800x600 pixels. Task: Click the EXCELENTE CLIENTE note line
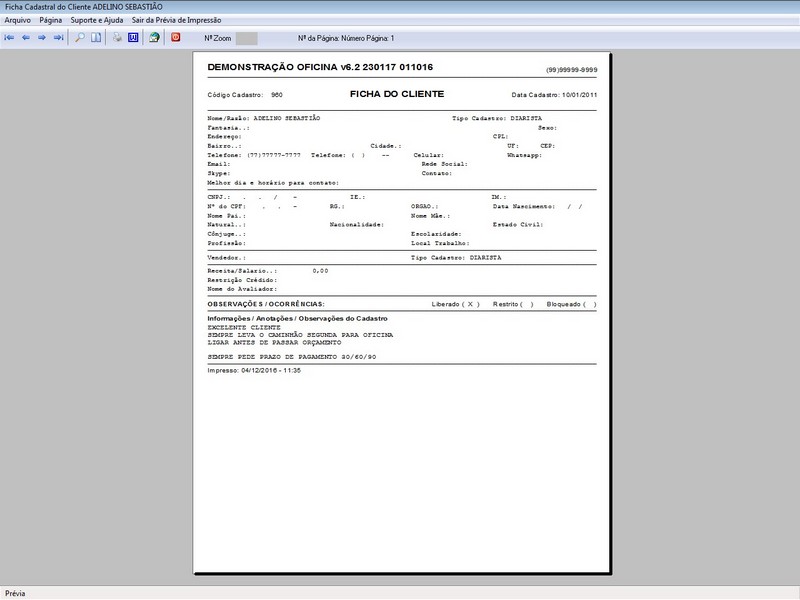[x=244, y=327]
